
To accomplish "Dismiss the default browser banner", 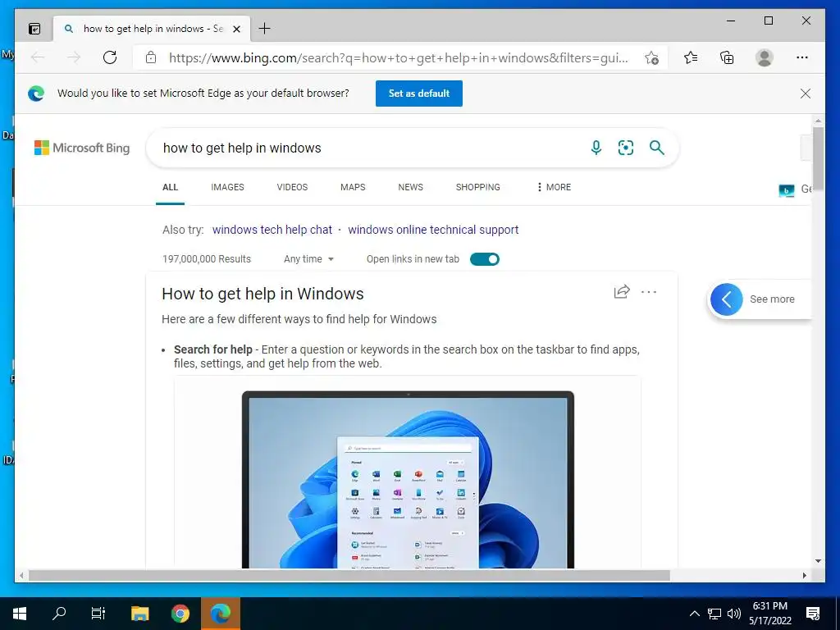I will (x=806, y=94).
